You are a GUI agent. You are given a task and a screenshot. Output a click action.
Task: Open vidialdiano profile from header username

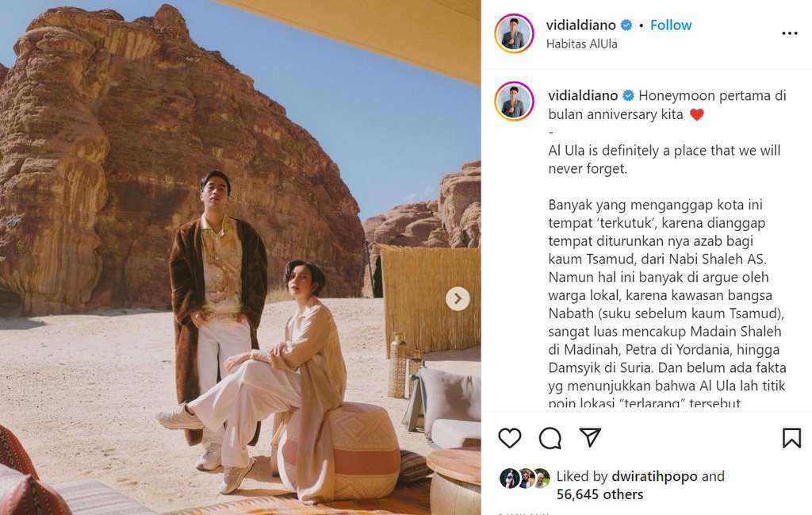[x=581, y=25]
